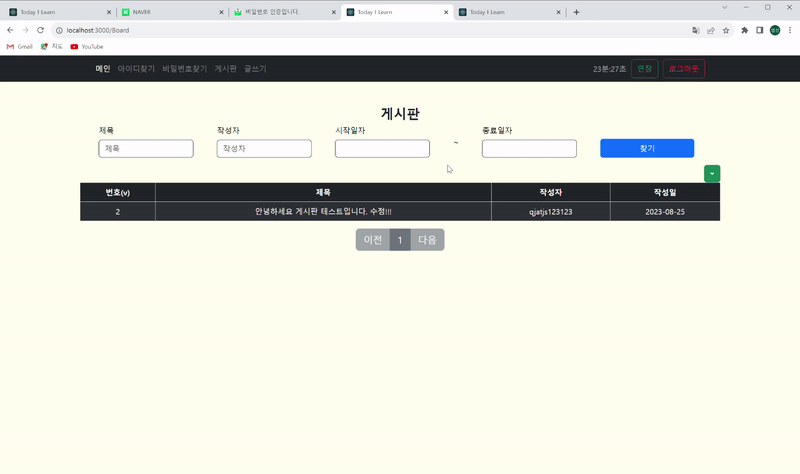The height and width of the screenshot is (474, 800).
Task: Extend the session with the 연장 button
Action: tap(644, 68)
